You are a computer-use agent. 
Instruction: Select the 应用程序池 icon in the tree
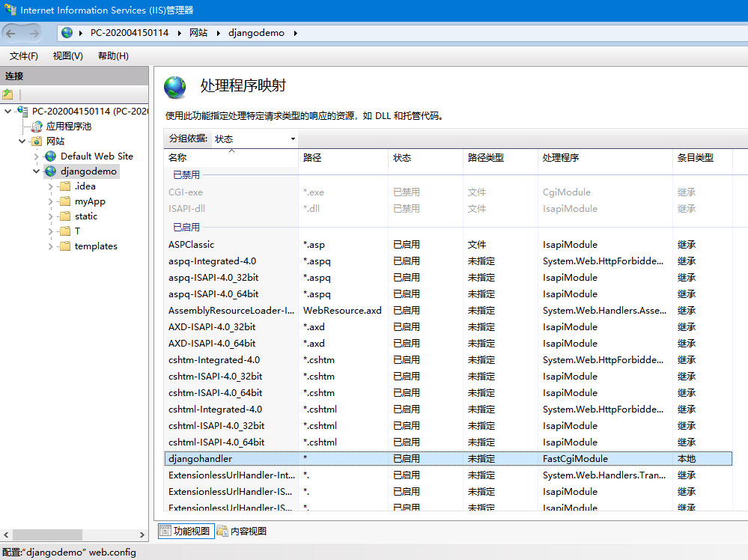37,126
